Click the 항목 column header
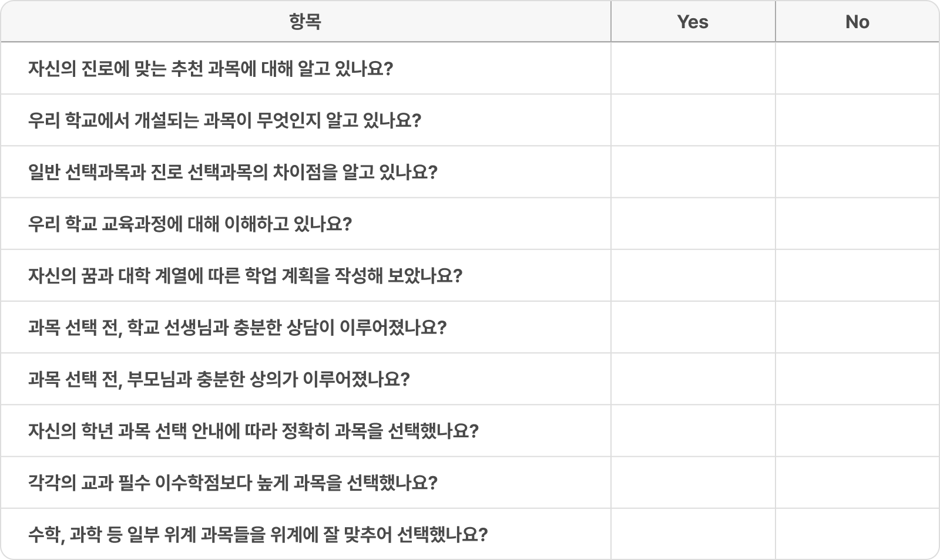 305,22
